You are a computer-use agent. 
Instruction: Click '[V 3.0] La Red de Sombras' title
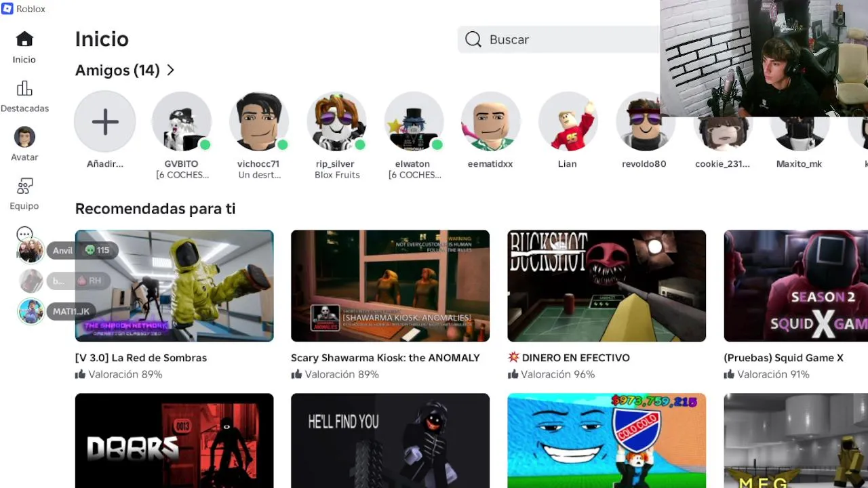(x=141, y=358)
